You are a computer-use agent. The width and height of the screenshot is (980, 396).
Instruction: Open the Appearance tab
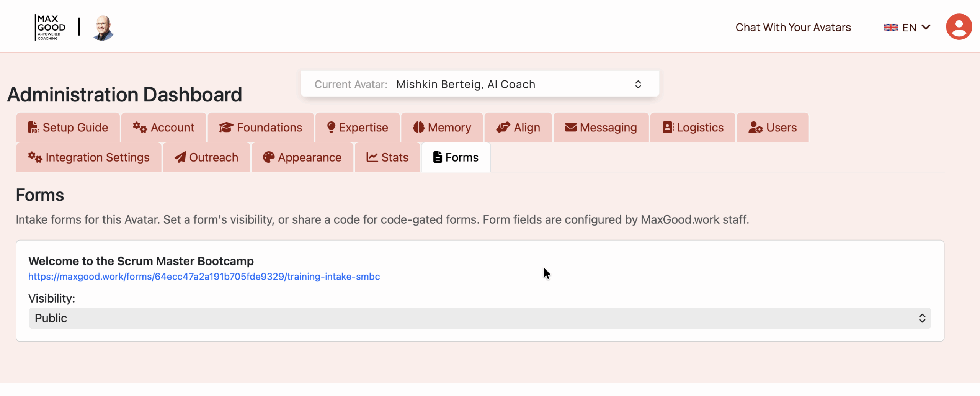point(302,157)
